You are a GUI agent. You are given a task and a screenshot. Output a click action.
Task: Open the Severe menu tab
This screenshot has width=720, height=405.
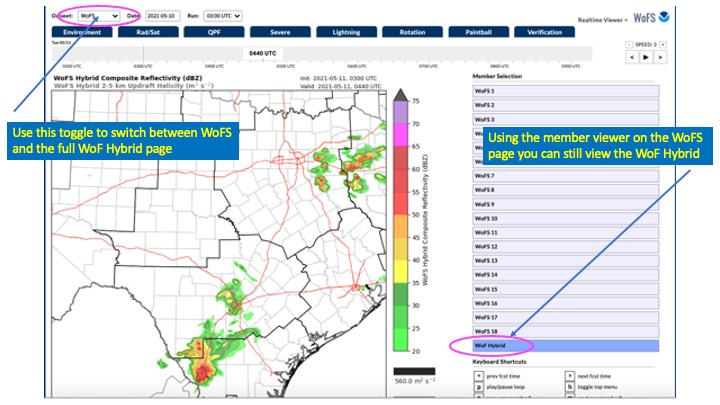(280, 32)
